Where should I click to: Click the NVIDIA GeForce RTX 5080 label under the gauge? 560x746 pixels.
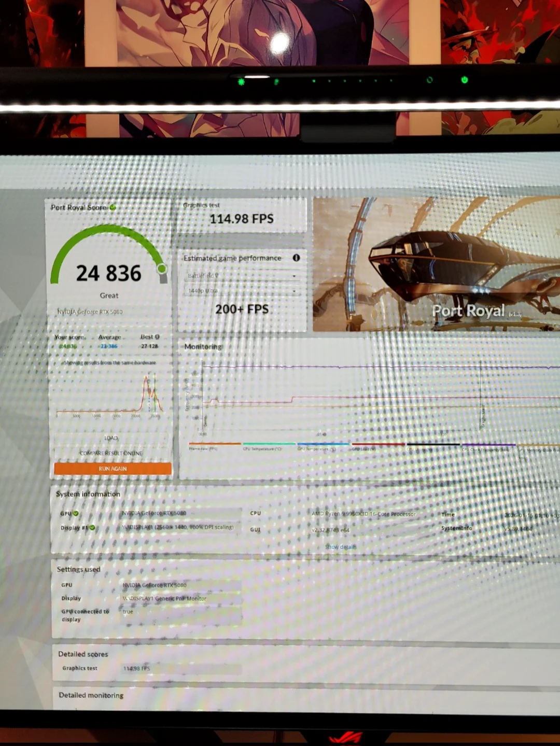click(x=90, y=312)
